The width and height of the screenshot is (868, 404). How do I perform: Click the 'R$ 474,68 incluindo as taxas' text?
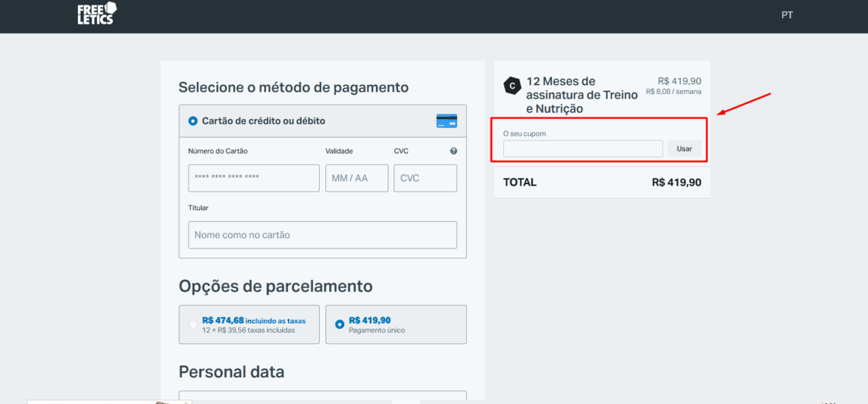253,321
